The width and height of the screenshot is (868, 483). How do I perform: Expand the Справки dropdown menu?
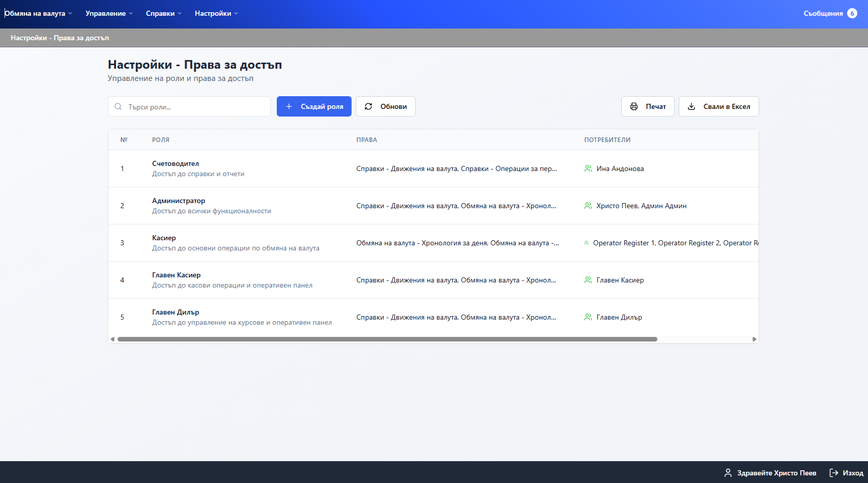click(x=163, y=13)
